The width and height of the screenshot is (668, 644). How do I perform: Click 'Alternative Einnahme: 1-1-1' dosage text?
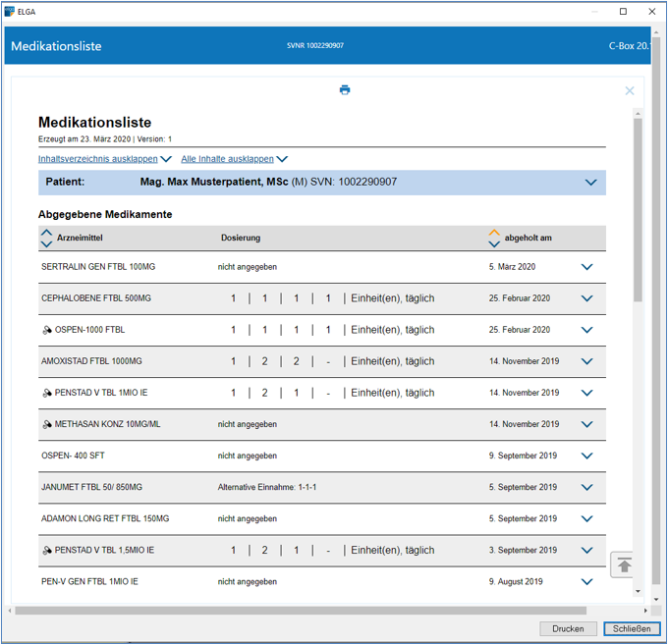(267, 487)
